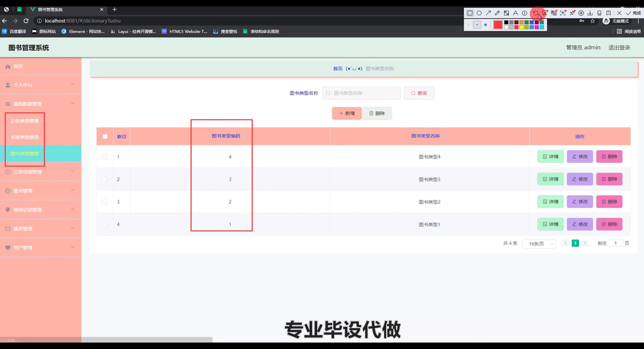Open the 阅读清单 reading list
This screenshot has width=644, height=349.
629,32
